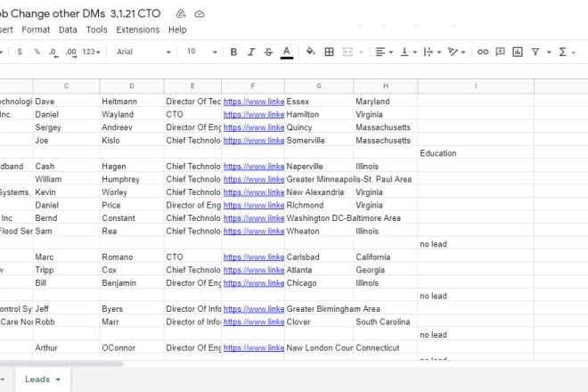This screenshot has height=392, width=588.
Task: Select the cell with state South Carolina
Action: 386,322
